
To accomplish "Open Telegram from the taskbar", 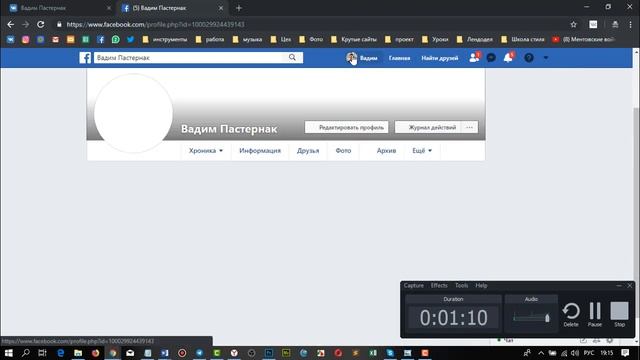I will tap(200, 353).
